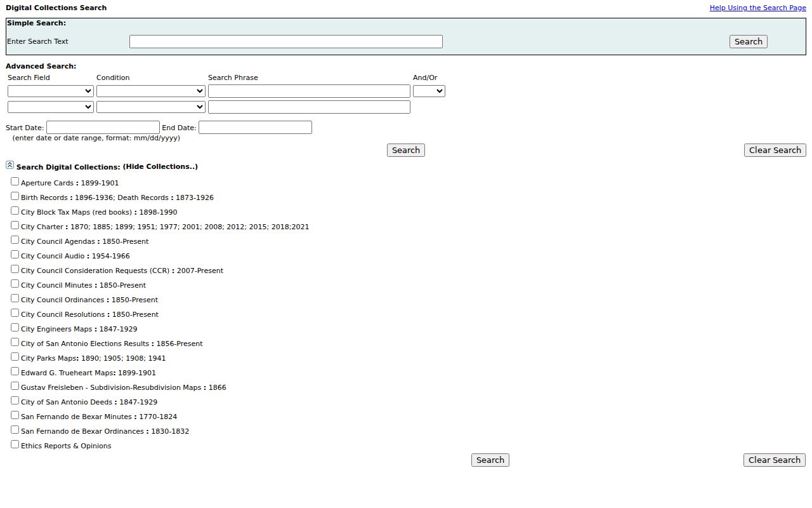Enable City Council Minutes checkbox
Image resolution: width=812 pixels, height=508 pixels.
click(x=15, y=284)
